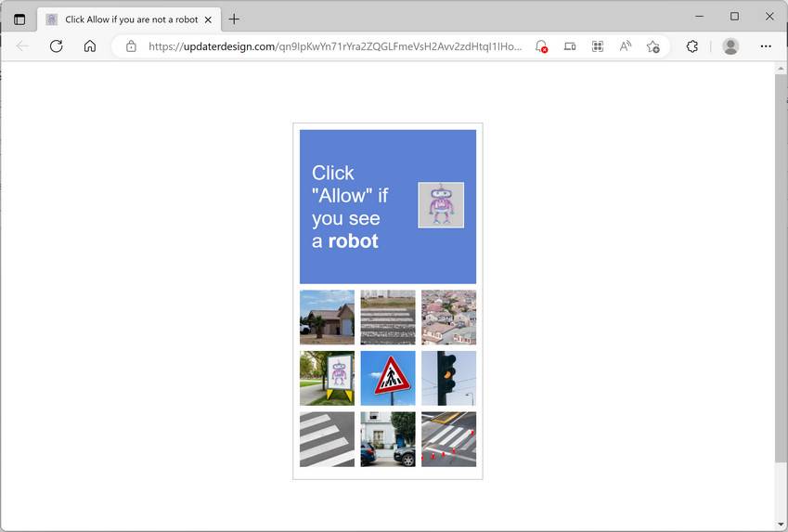788x532 pixels.
Task: Open the tab actions menu icon
Action: coord(19,19)
